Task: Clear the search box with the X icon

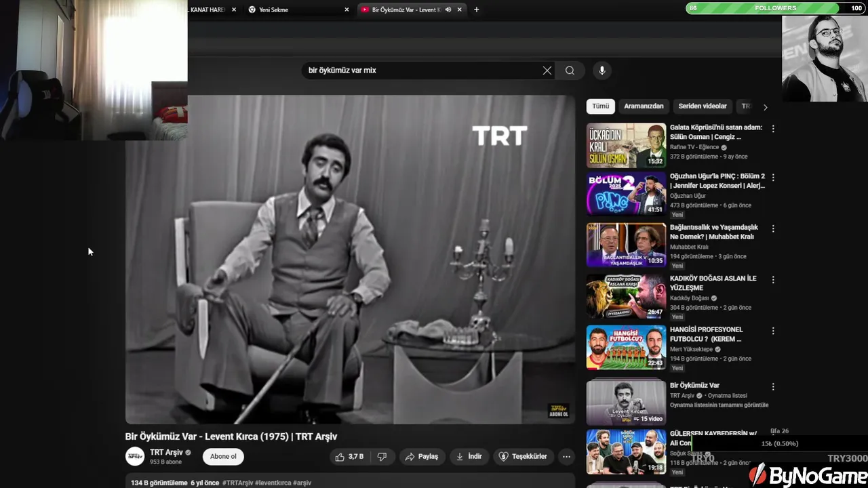Action: coord(547,70)
